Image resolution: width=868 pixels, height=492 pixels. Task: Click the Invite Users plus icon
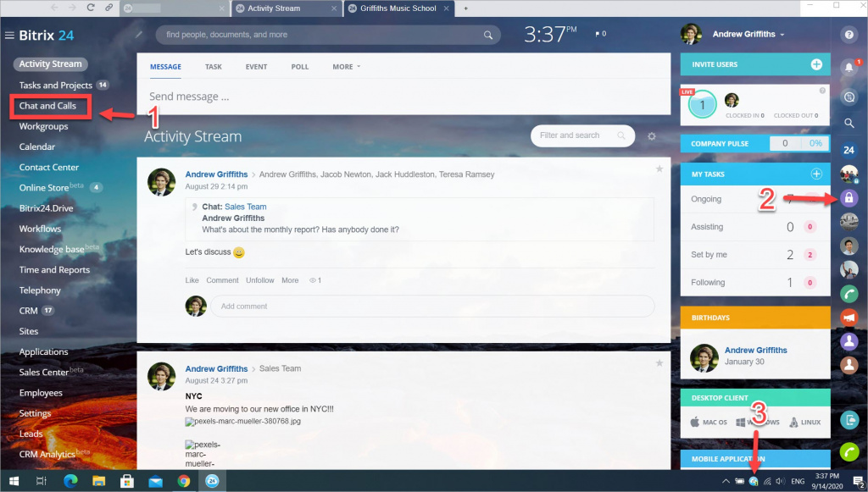[x=816, y=64]
